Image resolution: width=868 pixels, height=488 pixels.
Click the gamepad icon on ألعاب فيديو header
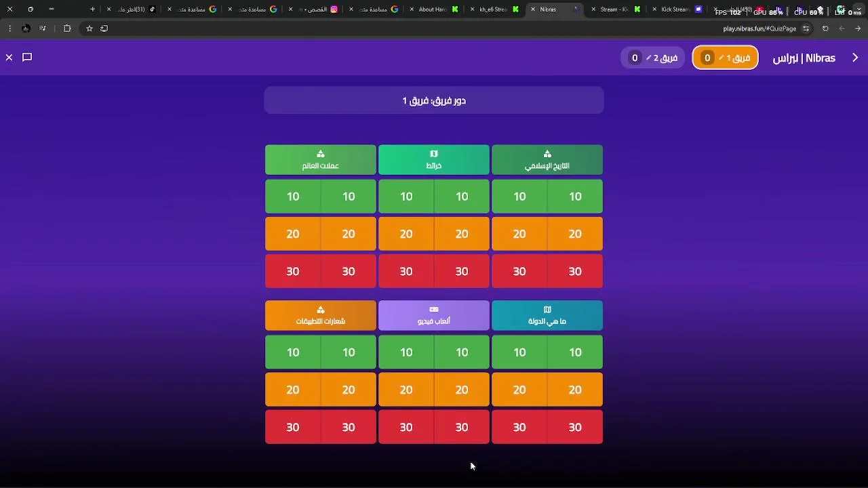click(434, 310)
